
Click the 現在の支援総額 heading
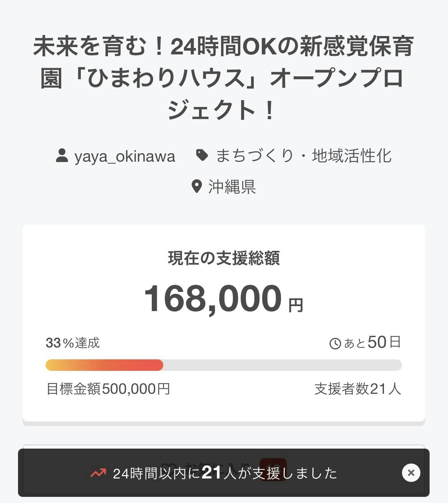point(224,258)
